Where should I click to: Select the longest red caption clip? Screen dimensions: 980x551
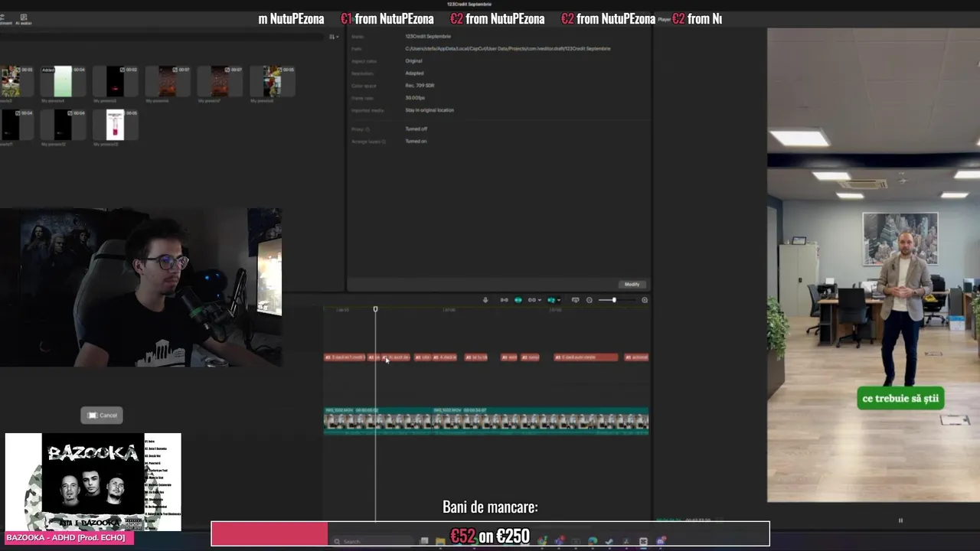[586, 357]
